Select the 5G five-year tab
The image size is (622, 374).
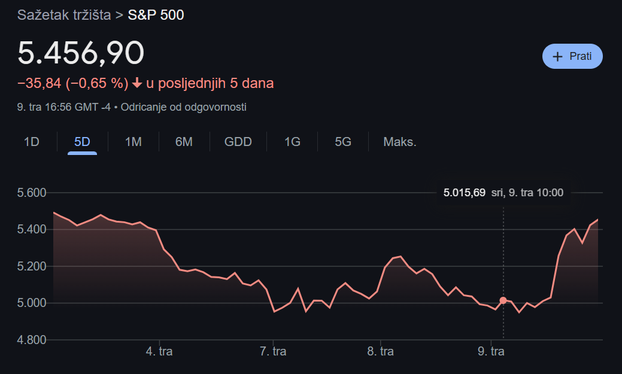point(343,142)
